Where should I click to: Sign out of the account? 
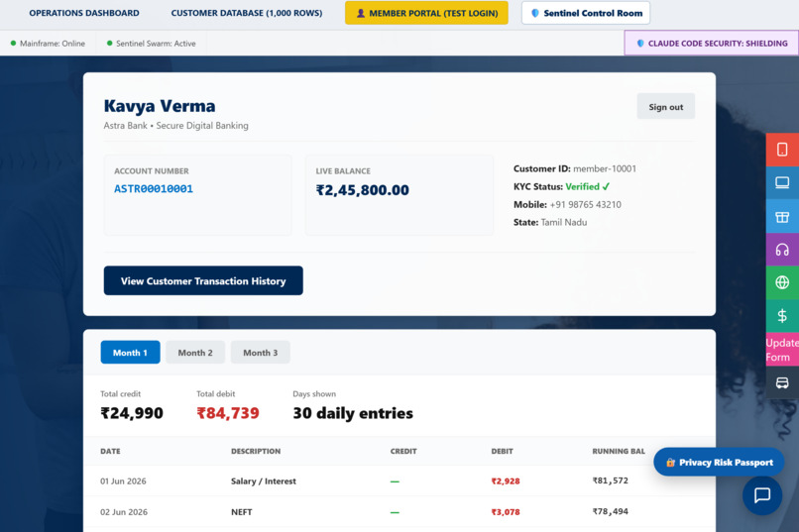[665, 107]
